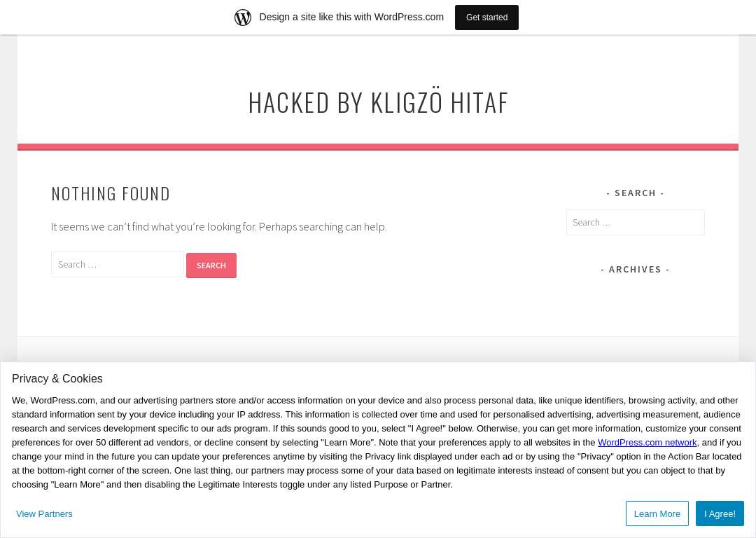Image resolution: width=756 pixels, height=538 pixels.
Task: Click the It seems we can't find message
Action: 219,227
